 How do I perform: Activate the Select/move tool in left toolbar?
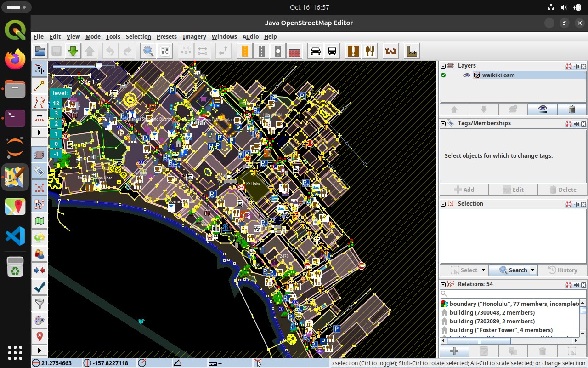(x=40, y=69)
